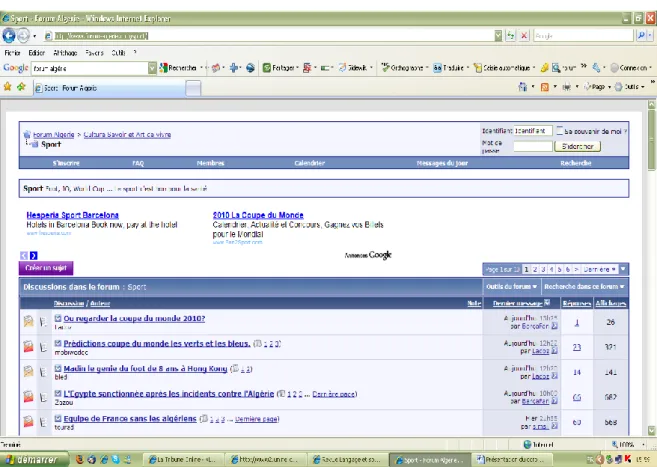
Task: Open the Affichage menu
Action: coord(65,53)
